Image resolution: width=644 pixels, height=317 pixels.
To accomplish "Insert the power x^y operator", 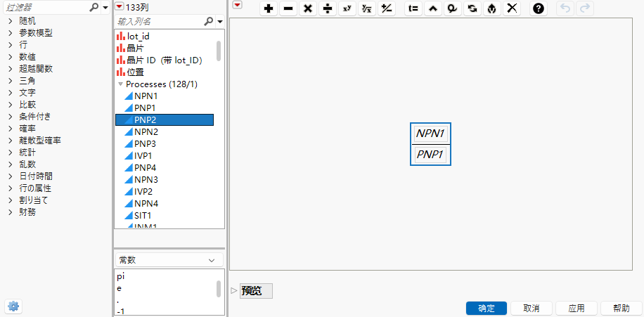I will point(347,8).
